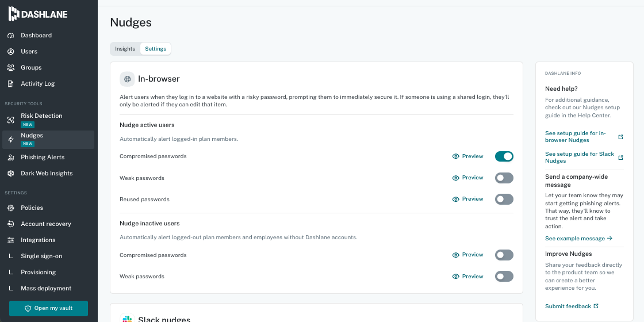Click the Risk Detection scan icon
The height and width of the screenshot is (322, 644).
pyautogui.click(x=11, y=120)
